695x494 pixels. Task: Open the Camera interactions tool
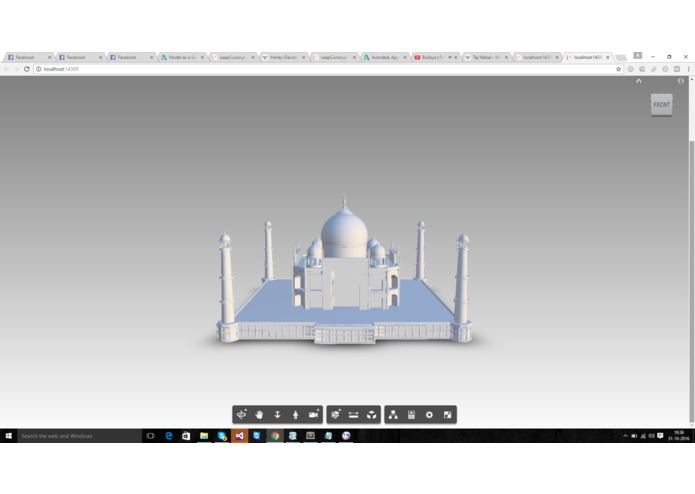(x=314, y=415)
